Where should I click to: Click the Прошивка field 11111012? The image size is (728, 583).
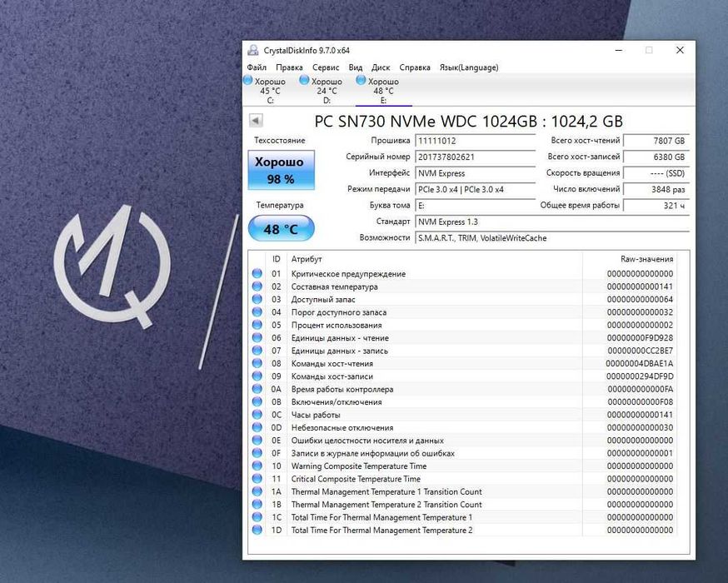click(x=476, y=141)
